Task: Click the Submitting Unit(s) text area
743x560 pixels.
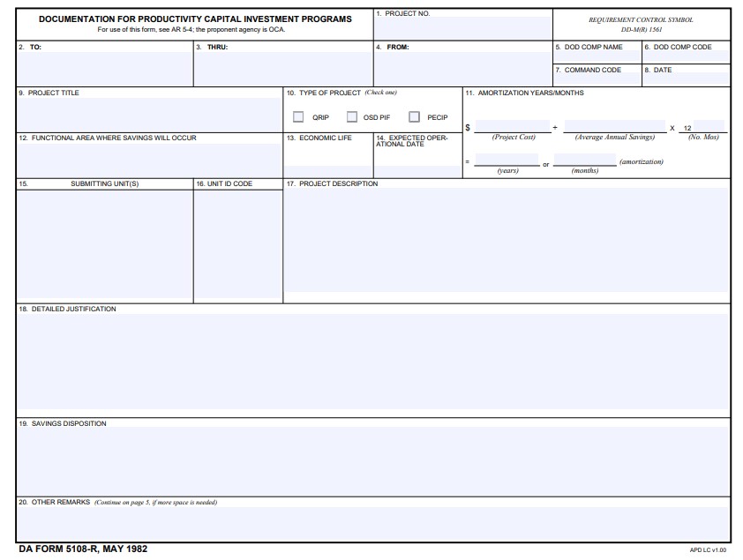Action: pyautogui.click(x=105, y=245)
